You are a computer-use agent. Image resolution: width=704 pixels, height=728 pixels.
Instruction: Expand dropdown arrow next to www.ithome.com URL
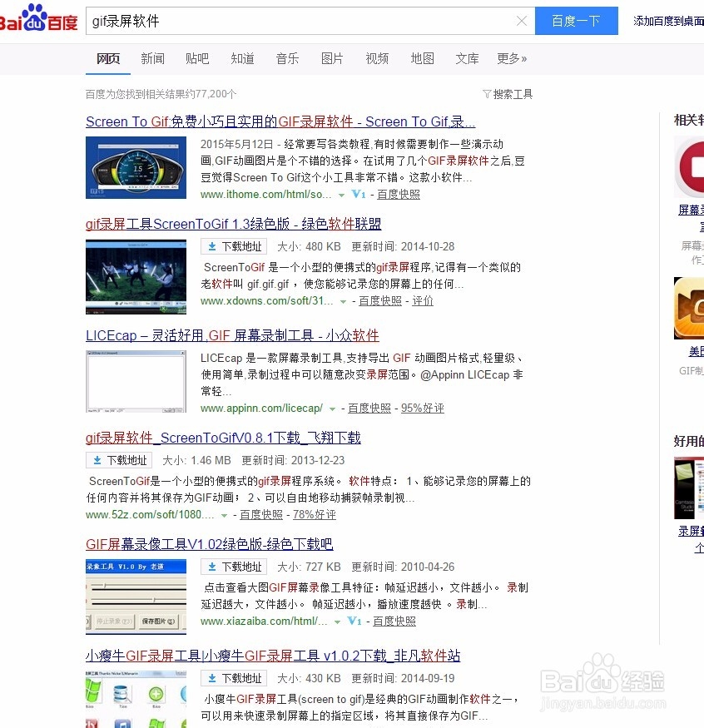pyautogui.click(x=341, y=195)
